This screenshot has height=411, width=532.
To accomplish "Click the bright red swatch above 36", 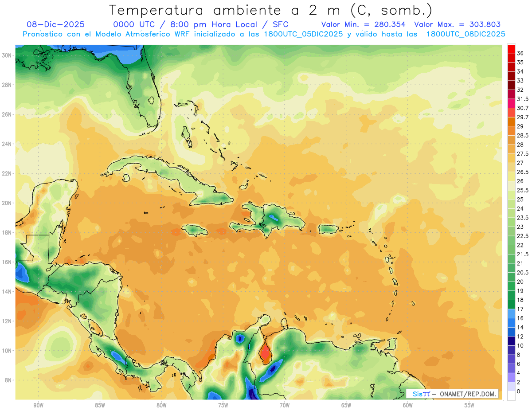I will [511, 49].
